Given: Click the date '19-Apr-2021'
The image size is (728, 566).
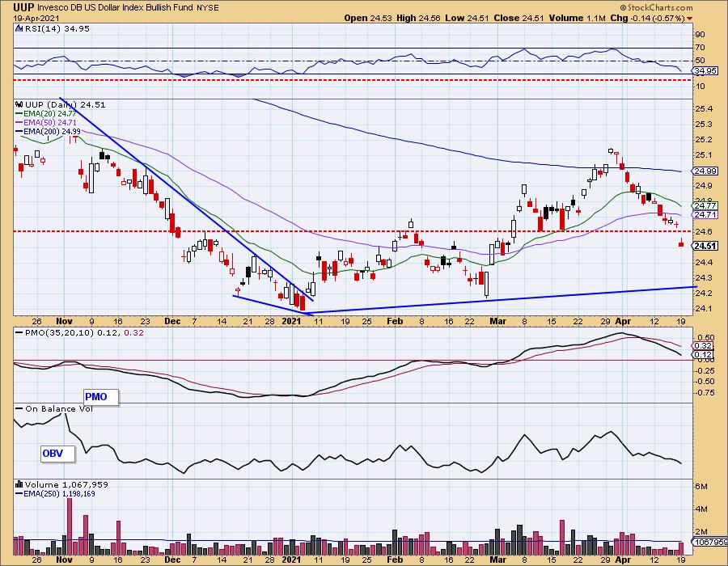Looking at the screenshot, I should coord(36,18).
